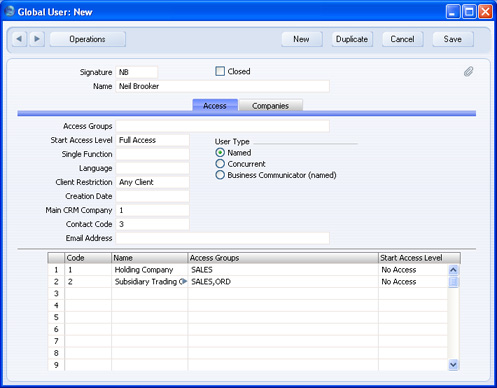Click the Cancel button

click(x=402, y=39)
